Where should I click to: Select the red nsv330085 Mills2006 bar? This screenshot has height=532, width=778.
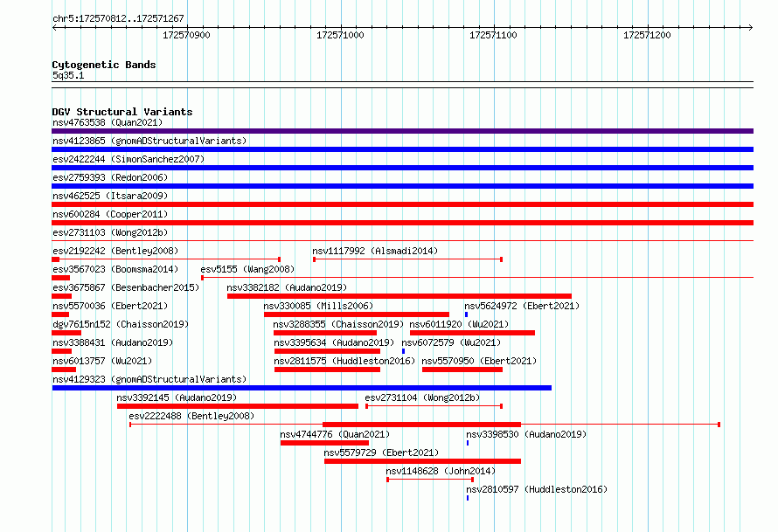point(357,314)
